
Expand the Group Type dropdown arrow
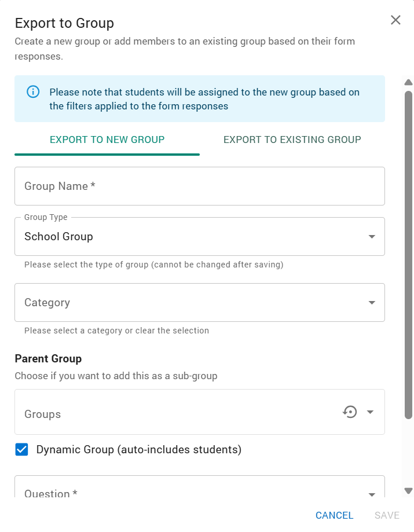(372, 237)
